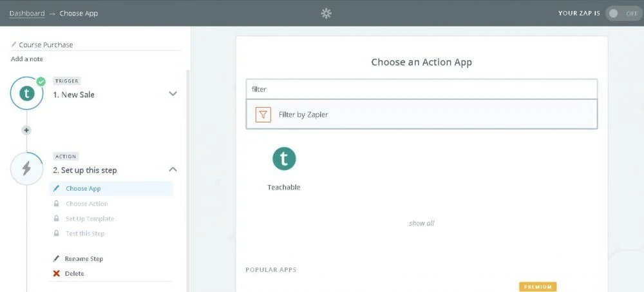Click the Filter by Zapier funnel icon
Screen dimensions: 644x292
(x=263, y=115)
